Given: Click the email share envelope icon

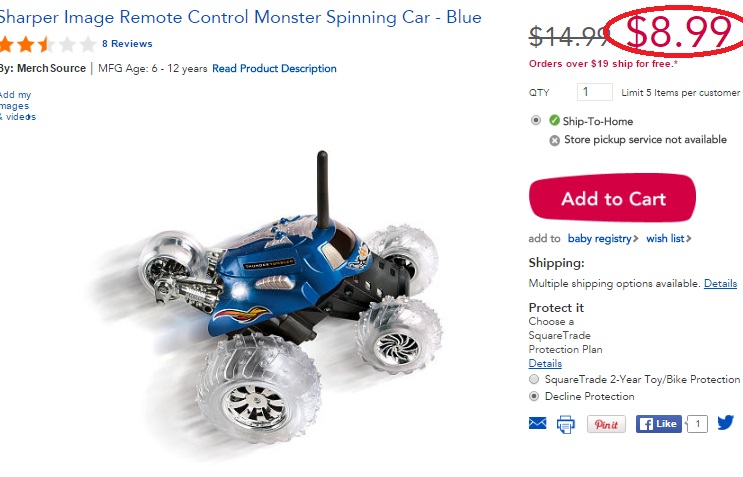Looking at the screenshot, I should [537, 423].
